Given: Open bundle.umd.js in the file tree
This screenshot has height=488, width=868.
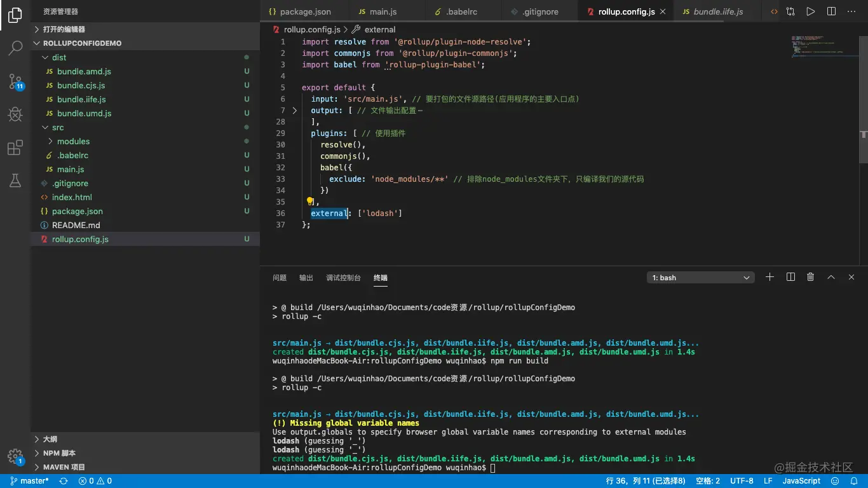Looking at the screenshot, I should tap(145, 113).
